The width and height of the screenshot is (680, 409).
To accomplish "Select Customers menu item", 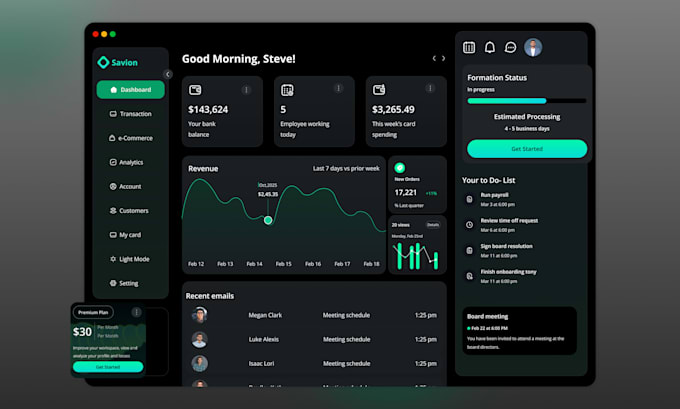I will coord(129,210).
